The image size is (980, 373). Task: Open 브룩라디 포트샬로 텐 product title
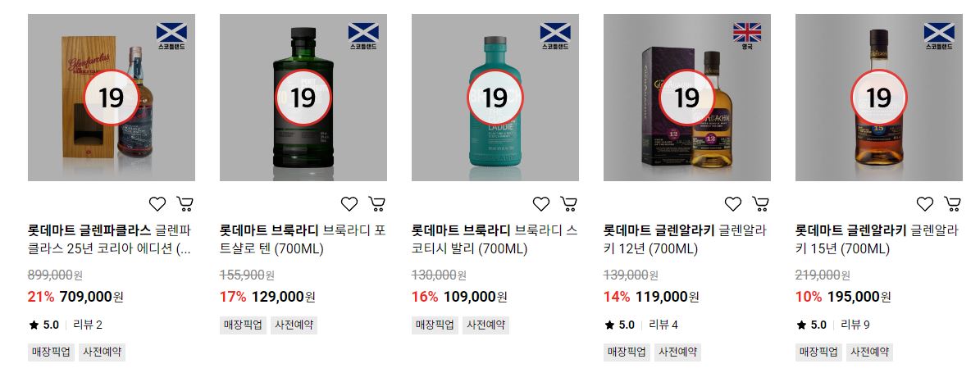(x=303, y=239)
